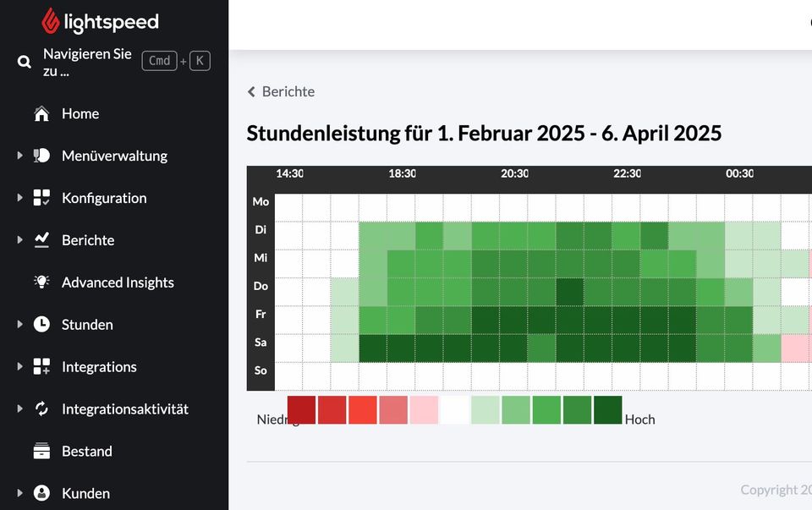This screenshot has width=812, height=510.
Task: Select the Berichte chart icon
Action: pos(41,240)
